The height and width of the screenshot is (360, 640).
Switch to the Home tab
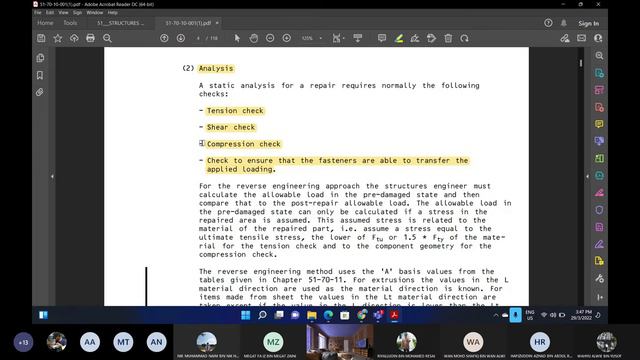pos(45,23)
